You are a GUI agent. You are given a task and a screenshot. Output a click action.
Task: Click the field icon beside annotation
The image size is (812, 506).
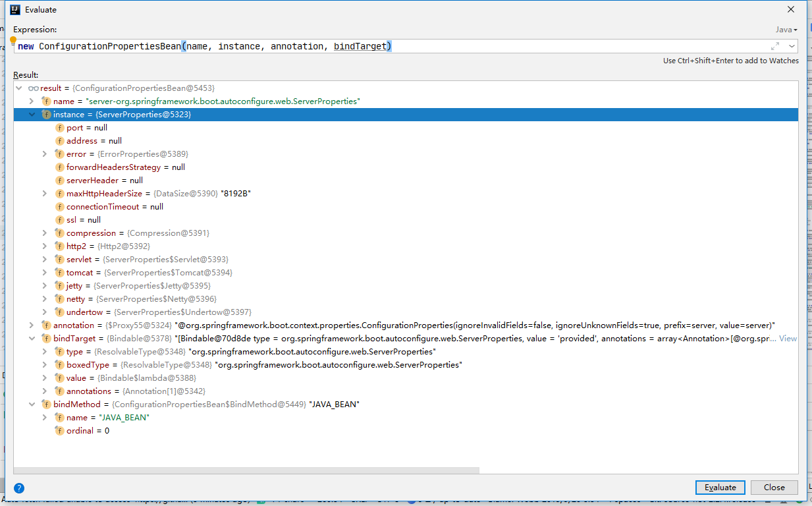46,325
